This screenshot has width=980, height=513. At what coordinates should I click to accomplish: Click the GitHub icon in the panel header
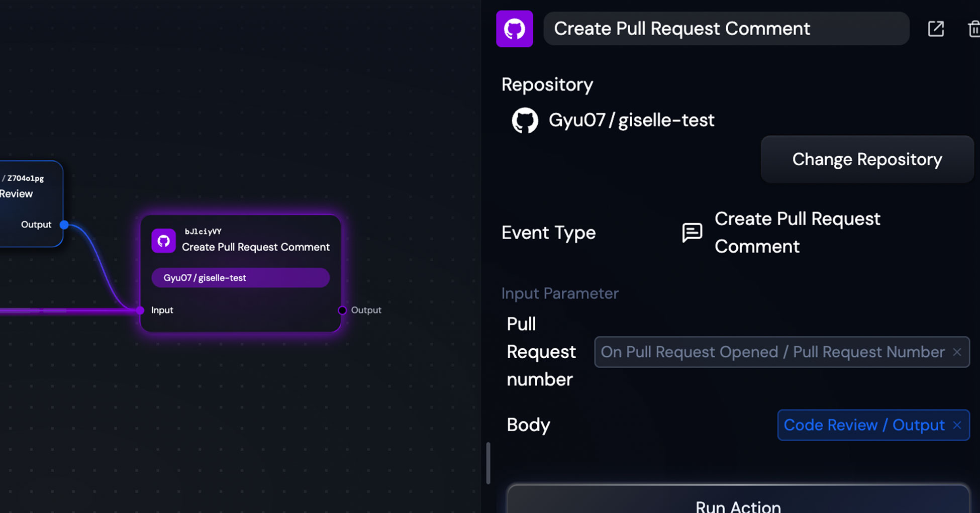click(514, 29)
